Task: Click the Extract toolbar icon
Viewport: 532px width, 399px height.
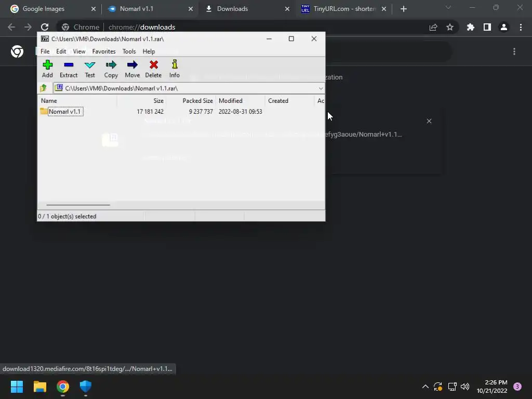Action: [x=69, y=69]
